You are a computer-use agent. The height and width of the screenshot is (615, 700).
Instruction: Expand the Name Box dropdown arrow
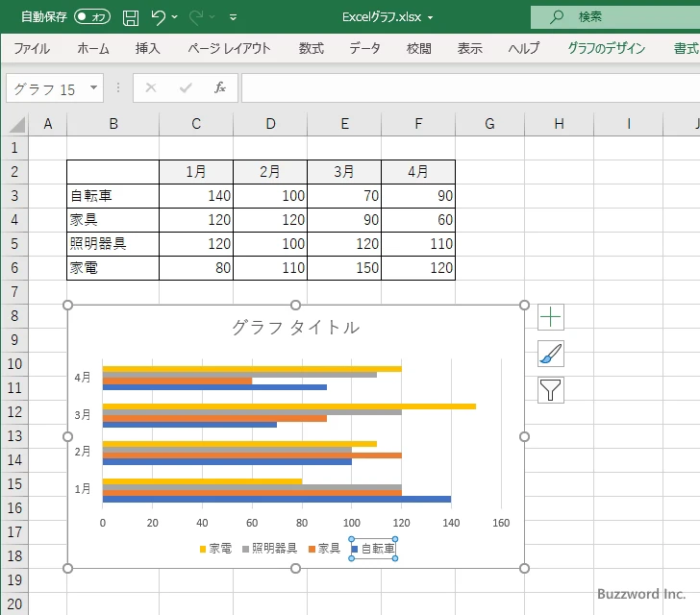coord(94,87)
